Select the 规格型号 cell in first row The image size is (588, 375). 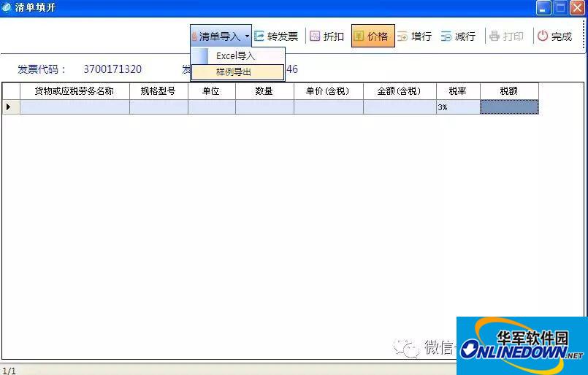tap(159, 107)
